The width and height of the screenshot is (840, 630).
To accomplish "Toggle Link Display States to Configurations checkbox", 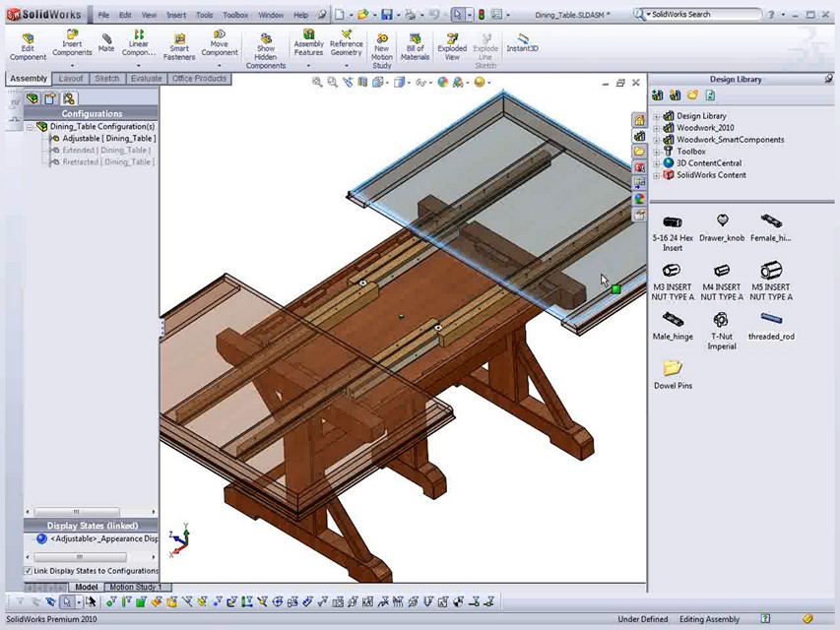I will [29, 571].
